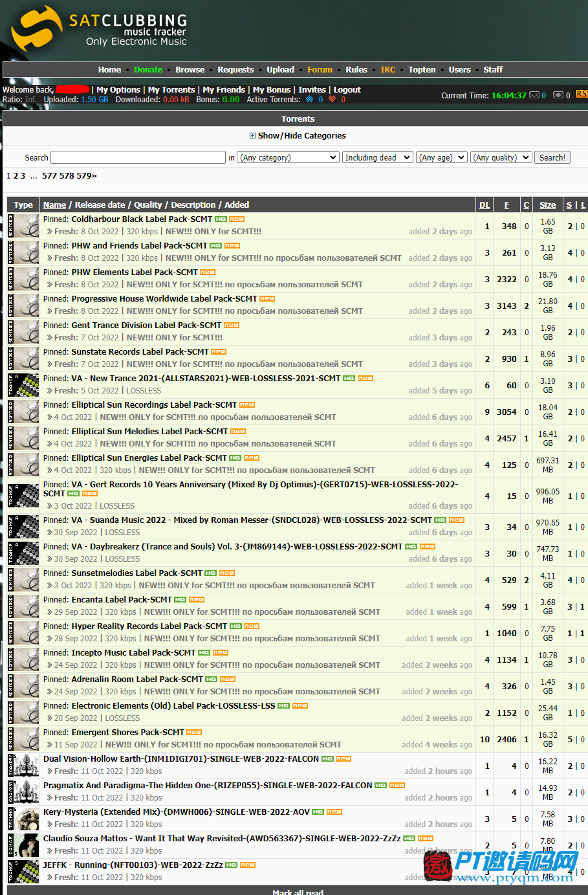Click the orange RSS feed icon
This screenshot has height=895, width=588.
tap(582, 94)
